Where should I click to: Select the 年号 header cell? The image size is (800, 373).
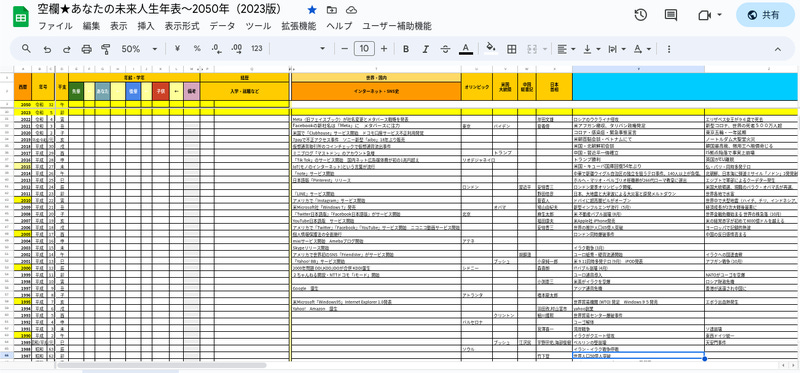pos(42,87)
